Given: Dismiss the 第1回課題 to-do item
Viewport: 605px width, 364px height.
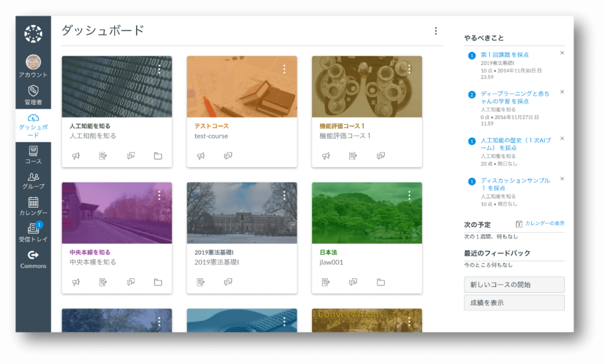Looking at the screenshot, I should click(562, 53).
